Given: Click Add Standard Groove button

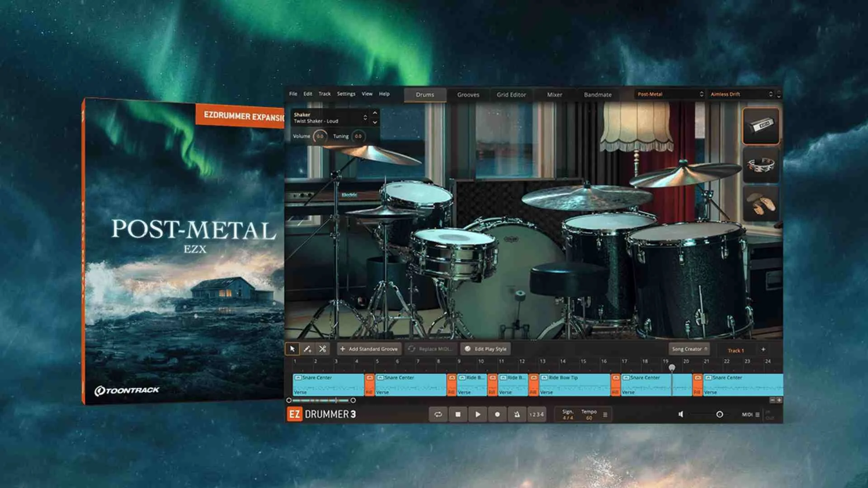Looking at the screenshot, I should (x=369, y=349).
